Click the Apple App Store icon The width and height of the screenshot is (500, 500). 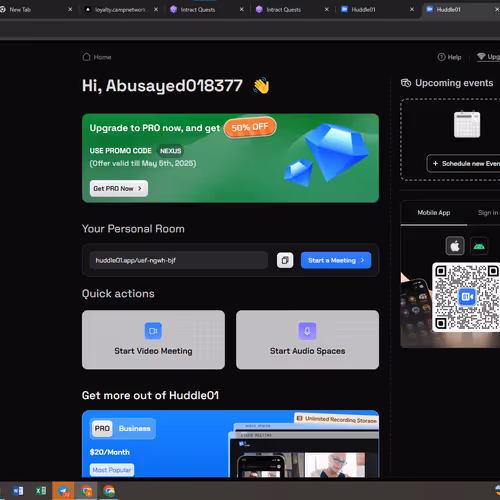pos(455,246)
